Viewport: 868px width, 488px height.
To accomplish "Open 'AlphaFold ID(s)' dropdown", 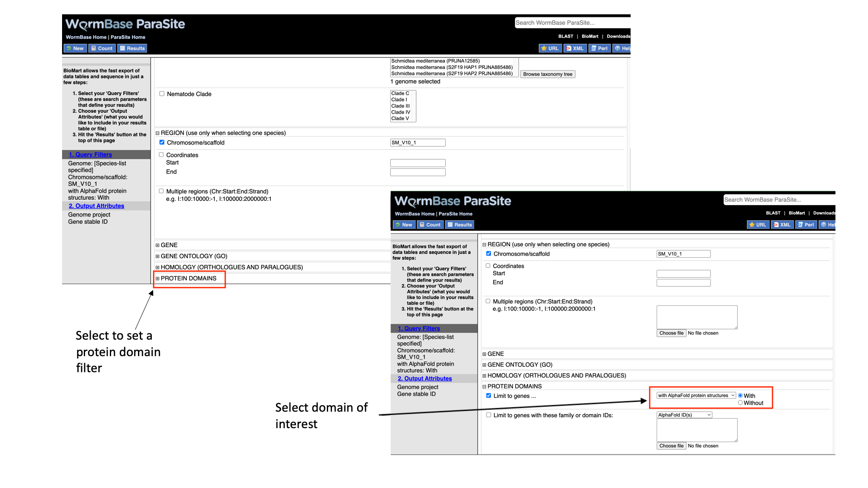I will point(684,415).
